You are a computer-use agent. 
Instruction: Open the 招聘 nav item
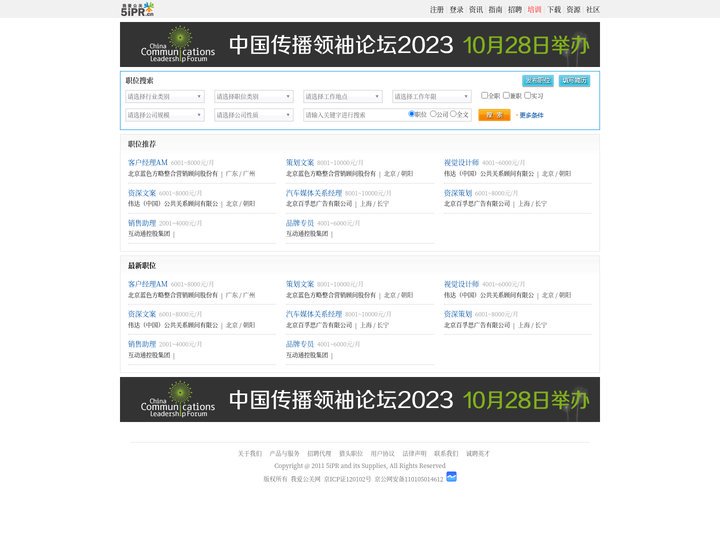pos(515,10)
